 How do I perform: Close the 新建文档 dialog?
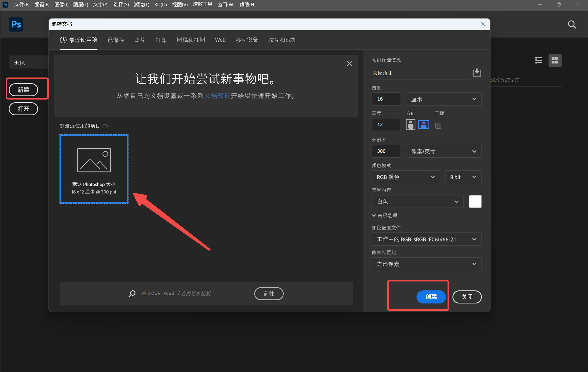[483, 24]
